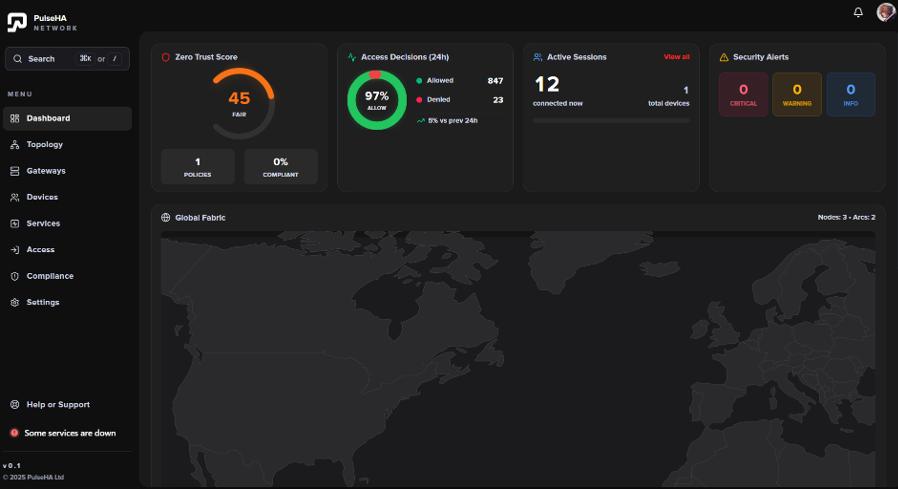Click the Zero Trust Score shield icon
This screenshot has height=489, width=898.
pos(166,57)
